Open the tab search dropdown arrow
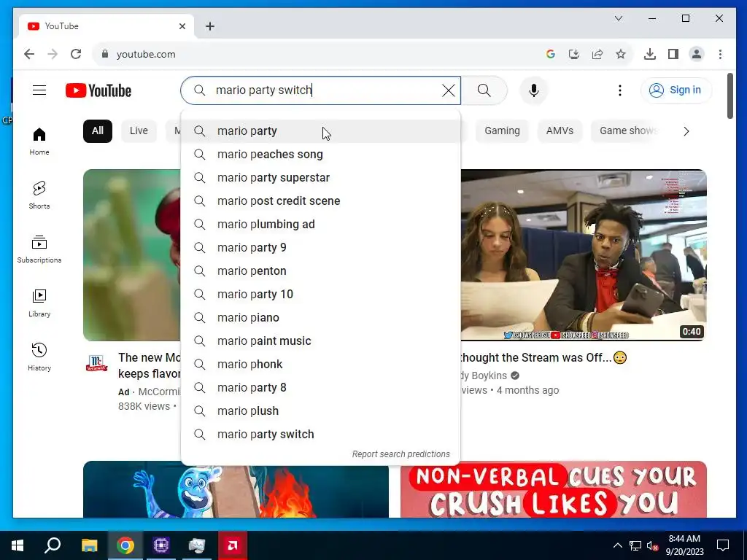This screenshot has width=747, height=560. coord(619,18)
